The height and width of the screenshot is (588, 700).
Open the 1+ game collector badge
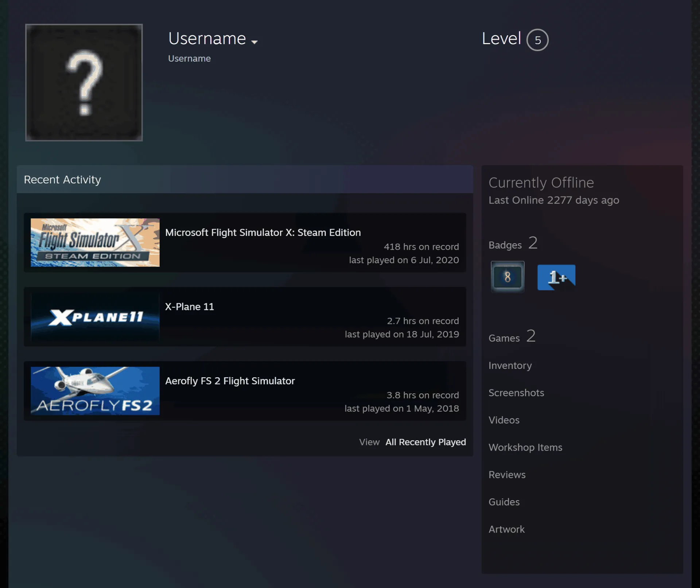click(x=556, y=277)
